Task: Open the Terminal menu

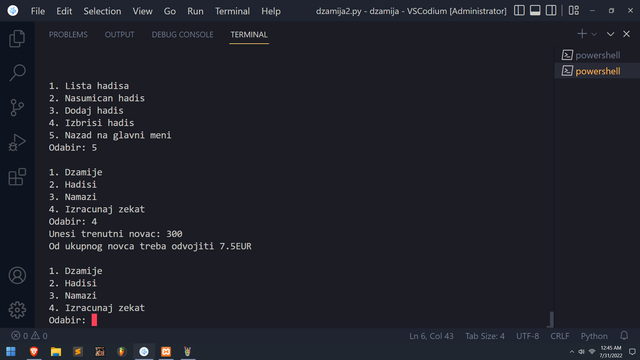Action: [233, 11]
